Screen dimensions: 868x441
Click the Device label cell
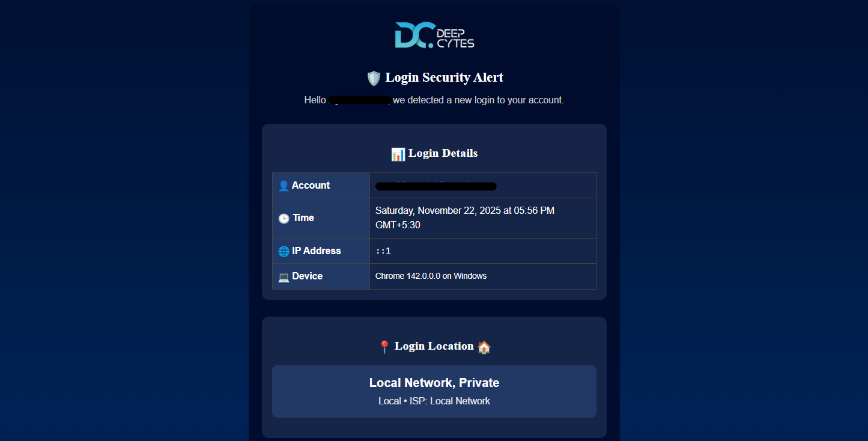click(x=321, y=276)
